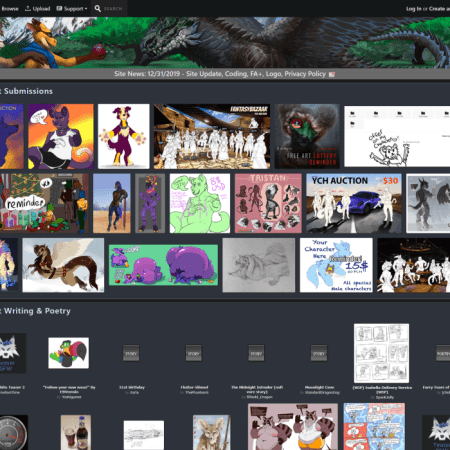This screenshot has width=450, height=450.
Task: Click the story icon above Flutter Gilead
Action: 194,353
